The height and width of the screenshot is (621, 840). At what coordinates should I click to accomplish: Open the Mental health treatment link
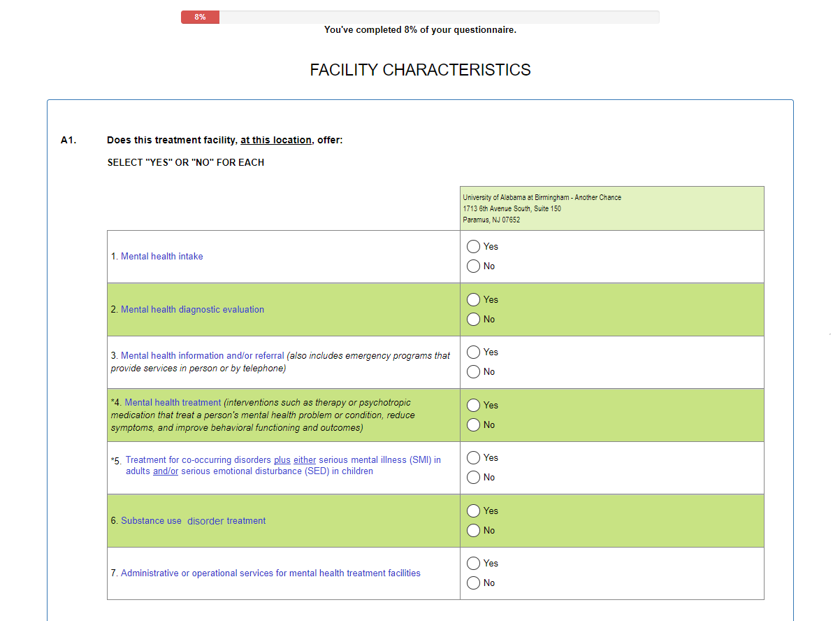coord(173,403)
